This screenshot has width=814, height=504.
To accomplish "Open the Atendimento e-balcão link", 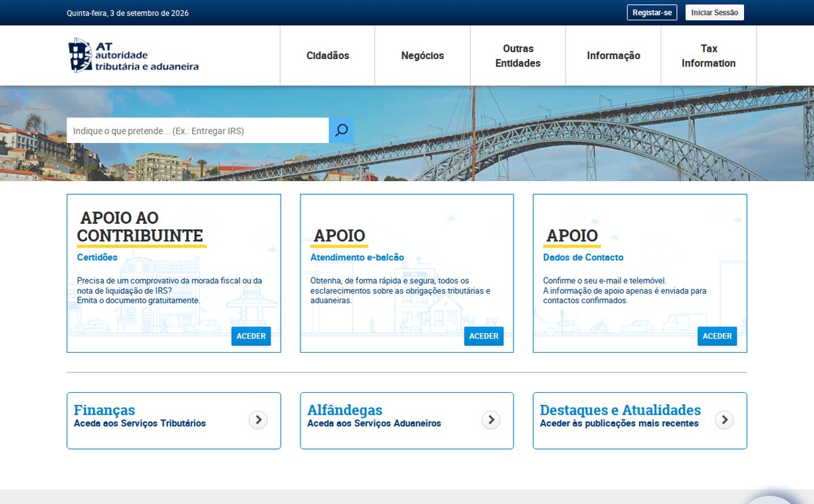I will coord(357,258).
